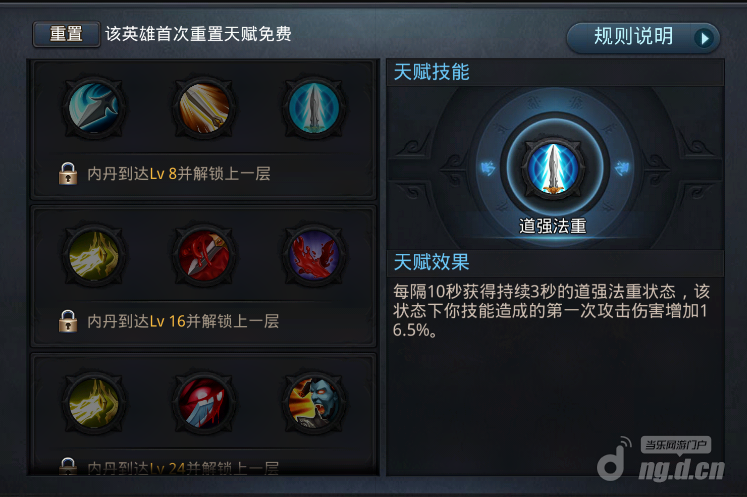747x497 pixels.
Task: Choose the red bloody blade talent icon
Action: coord(204,256)
